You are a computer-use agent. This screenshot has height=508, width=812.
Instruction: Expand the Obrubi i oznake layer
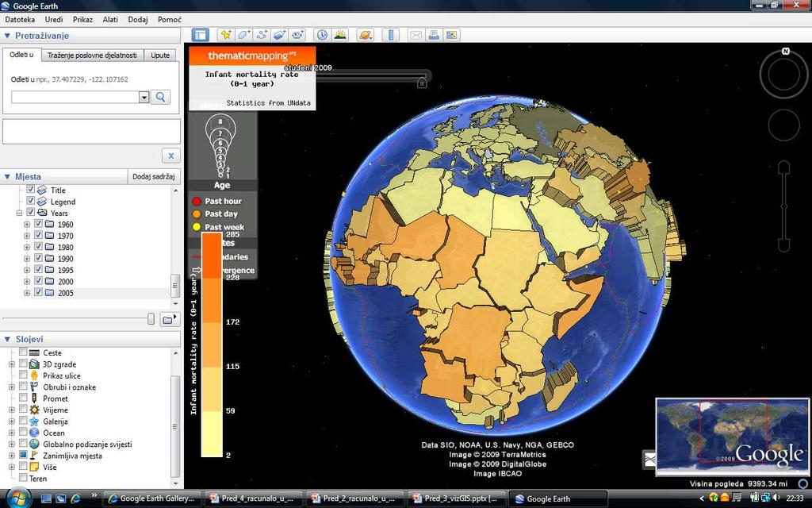tap(11, 387)
